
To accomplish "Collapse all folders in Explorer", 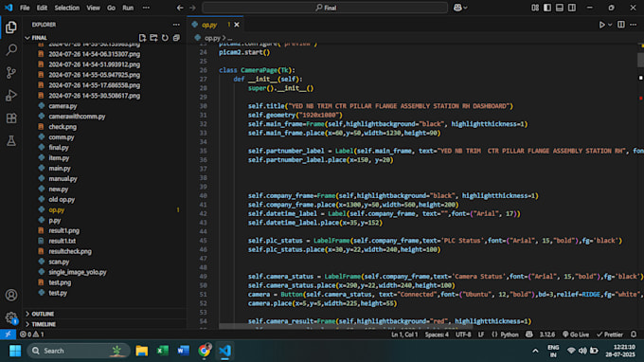I will (x=176, y=38).
